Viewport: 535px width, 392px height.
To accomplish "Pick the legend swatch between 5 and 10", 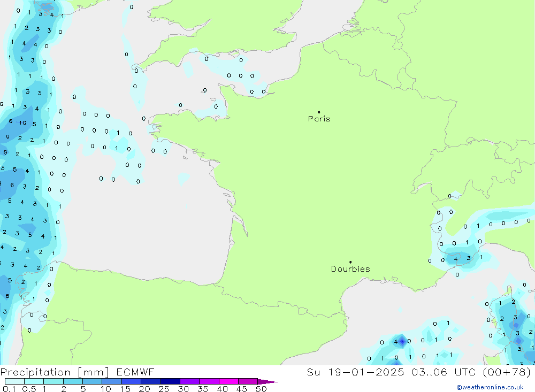I will pos(92,381).
